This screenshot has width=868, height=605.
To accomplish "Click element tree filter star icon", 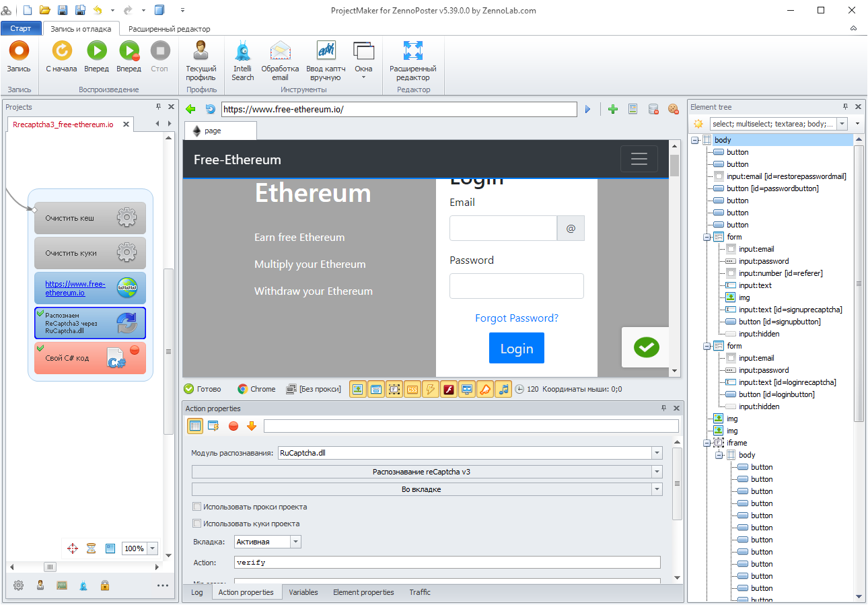I will tap(698, 124).
